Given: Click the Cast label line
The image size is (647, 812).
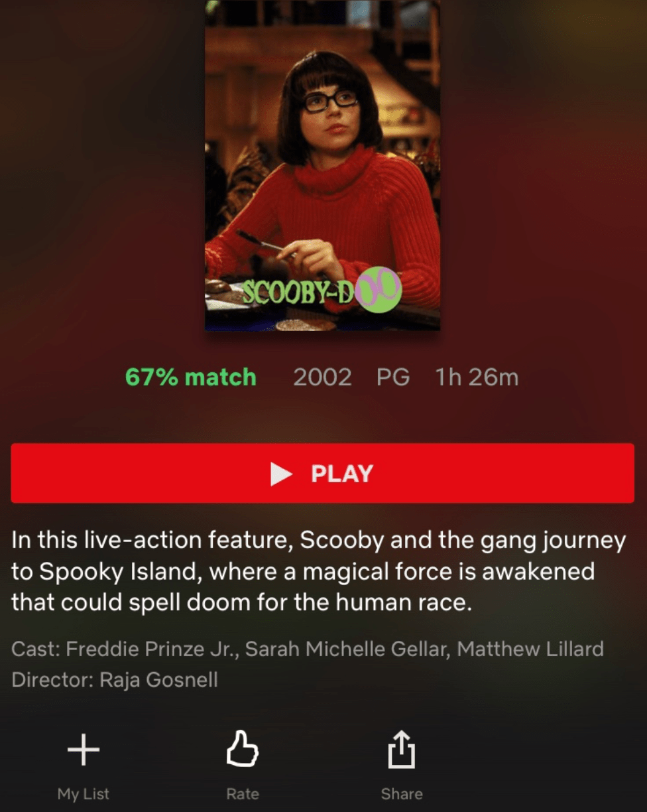Looking at the screenshot, I should 308,648.
